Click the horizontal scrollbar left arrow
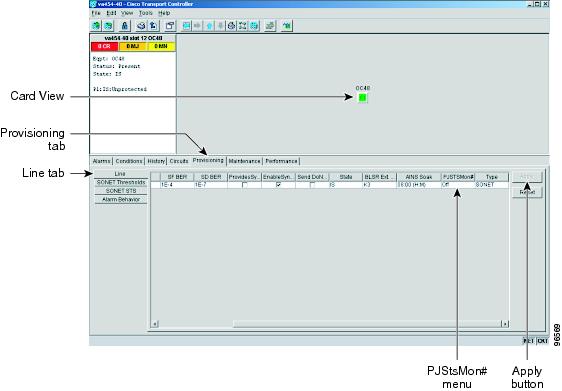Viewport: 562px width, 391px height. tap(155, 324)
